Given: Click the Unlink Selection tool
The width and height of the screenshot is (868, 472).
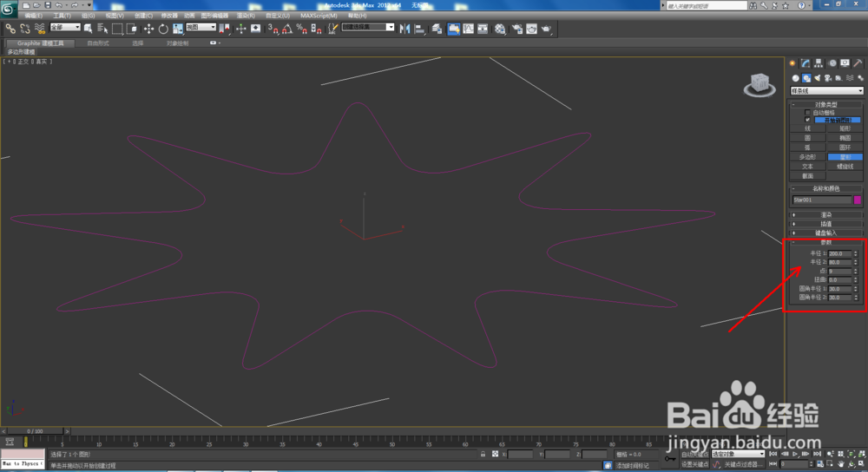Looking at the screenshot, I should (25, 29).
